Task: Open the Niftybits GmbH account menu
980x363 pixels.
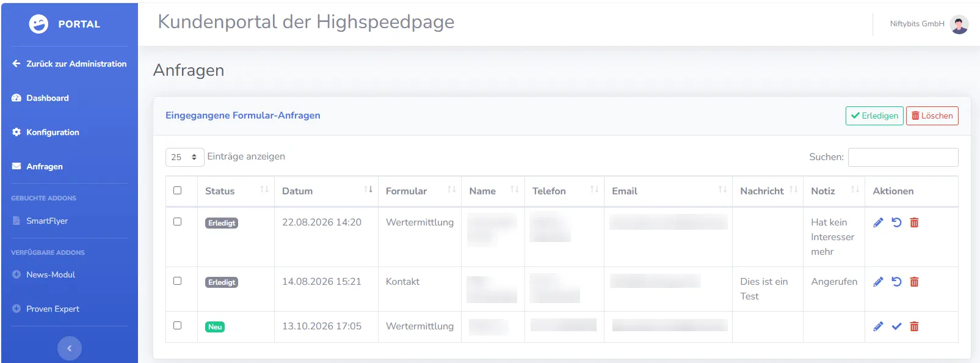Action: [917, 24]
